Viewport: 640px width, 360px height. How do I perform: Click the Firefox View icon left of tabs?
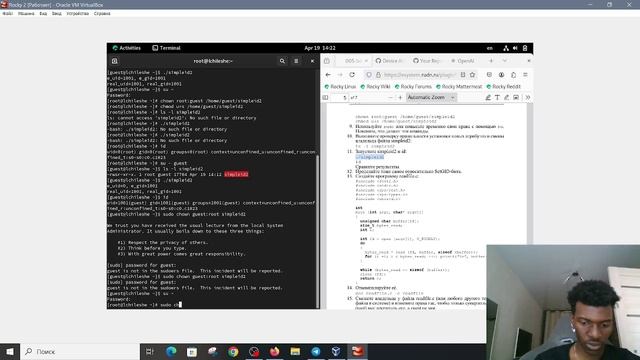[x=327, y=61]
